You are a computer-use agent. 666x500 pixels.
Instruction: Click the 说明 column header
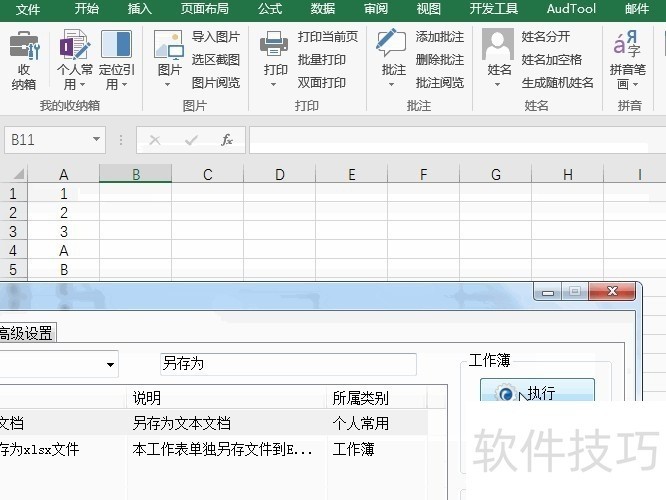[x=227, y=398]
